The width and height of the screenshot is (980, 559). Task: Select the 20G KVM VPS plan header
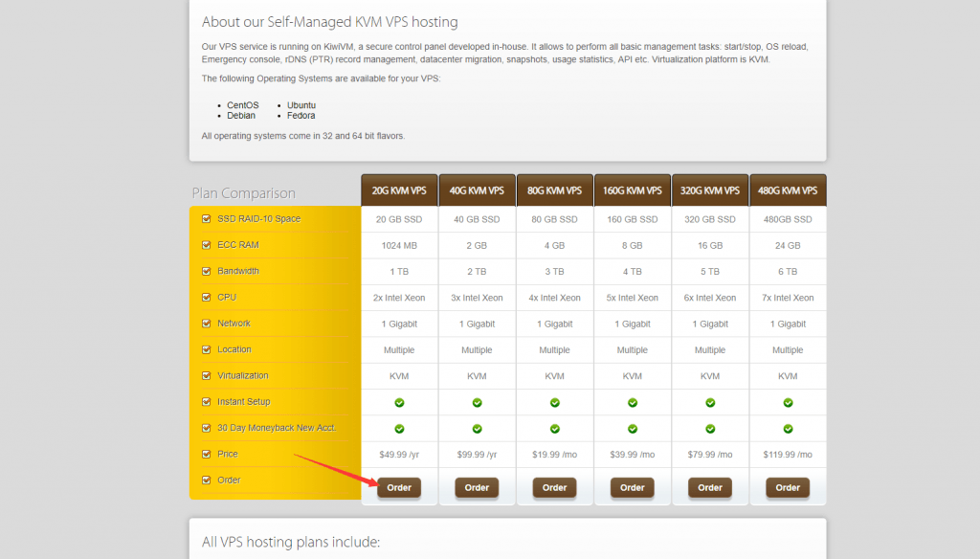tap(399, 190)
